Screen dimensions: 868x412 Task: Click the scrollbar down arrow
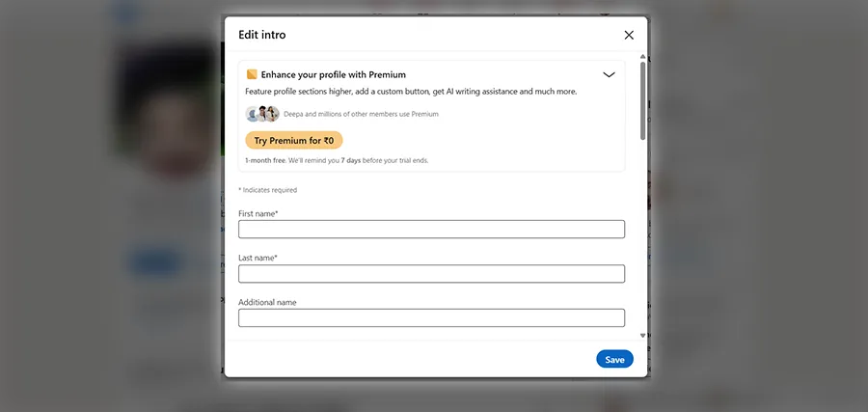point(642,335)
